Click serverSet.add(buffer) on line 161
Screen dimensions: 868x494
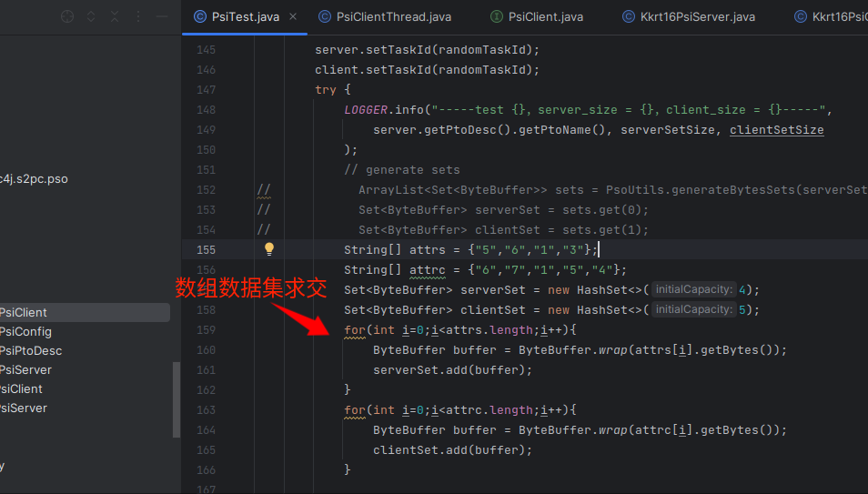coord(452,370)
